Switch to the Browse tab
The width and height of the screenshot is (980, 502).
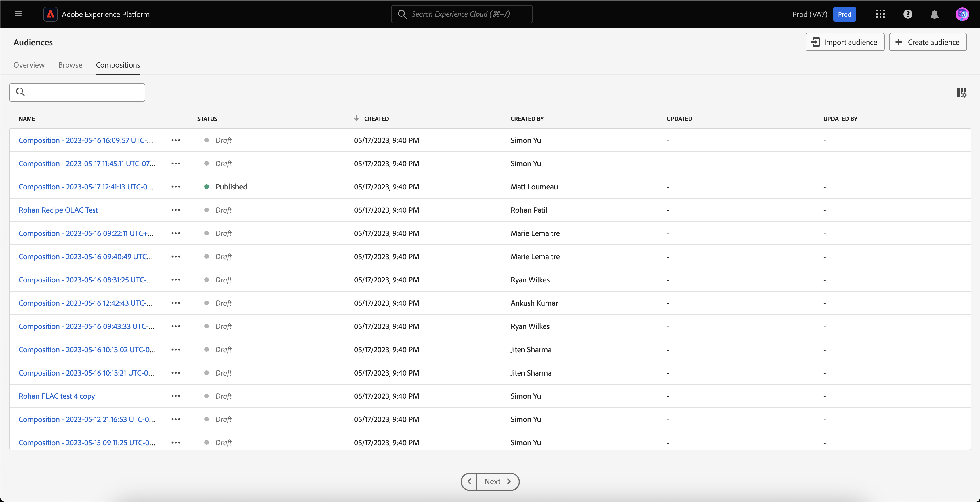click(70, 65)
